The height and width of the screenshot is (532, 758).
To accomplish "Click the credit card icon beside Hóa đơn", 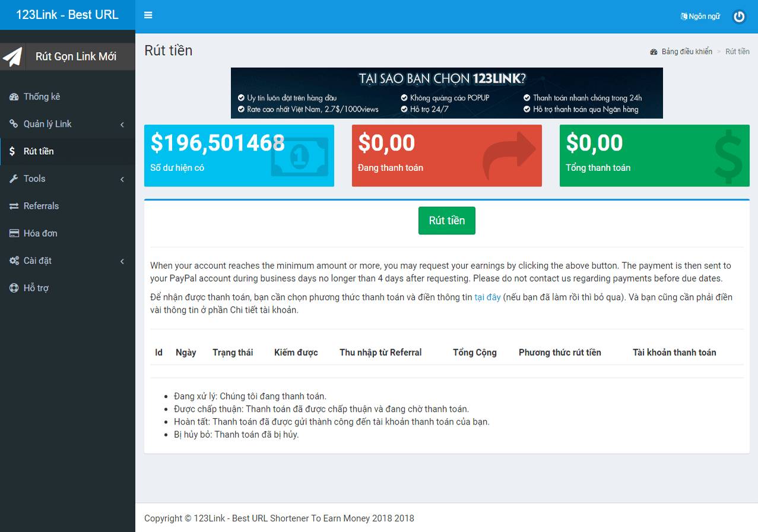I will tap(14, 233).
